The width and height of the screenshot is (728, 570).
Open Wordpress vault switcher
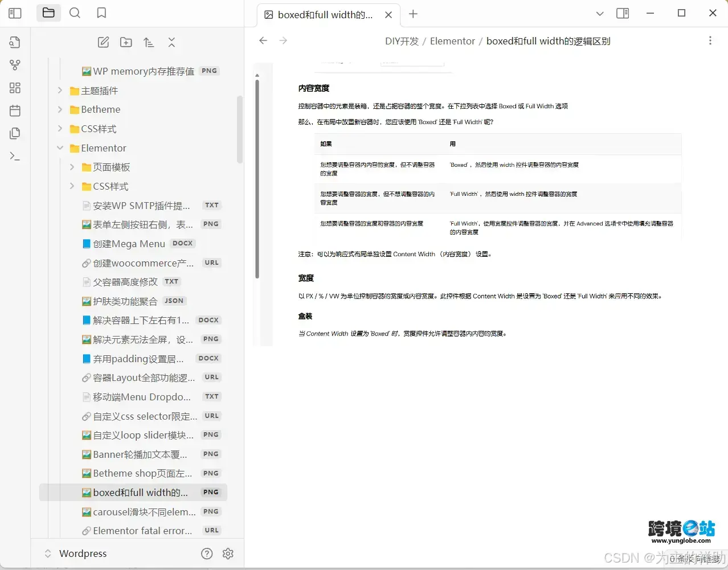[x=75, y=553]
